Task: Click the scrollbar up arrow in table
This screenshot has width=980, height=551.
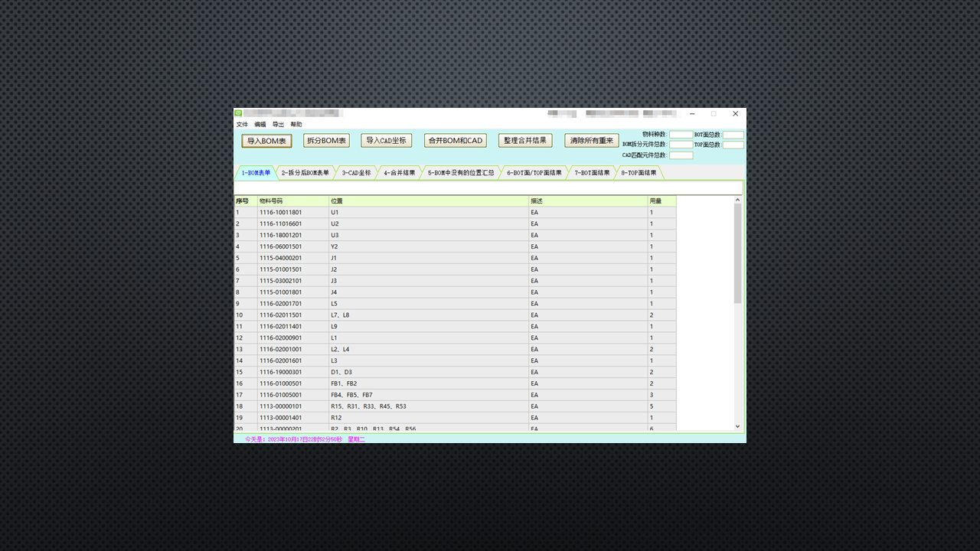Action: (738, 201)
